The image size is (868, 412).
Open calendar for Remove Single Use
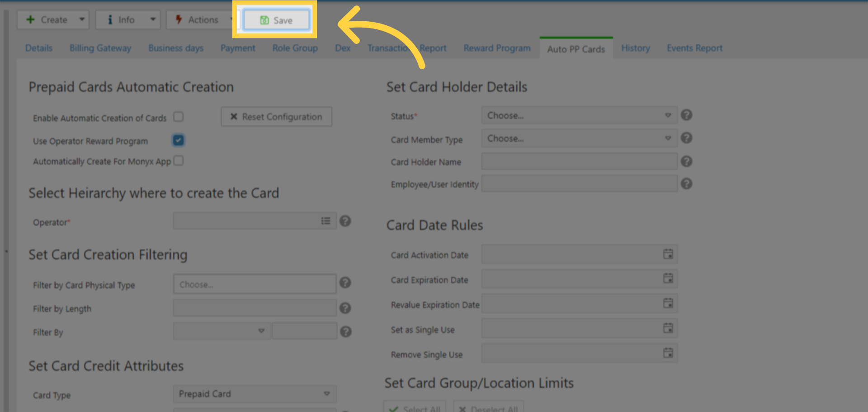click(668, 353)
